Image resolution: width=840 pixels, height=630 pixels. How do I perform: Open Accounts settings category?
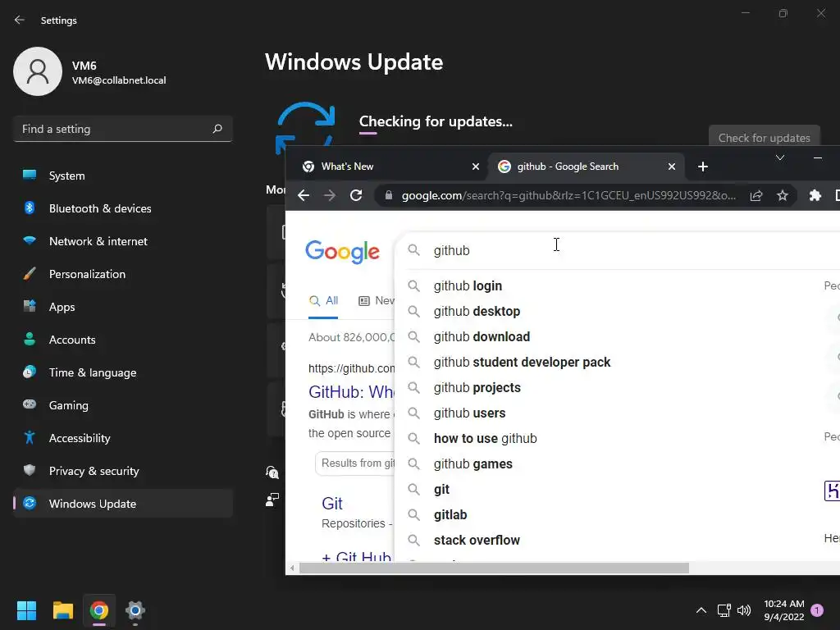click(123, 340)
